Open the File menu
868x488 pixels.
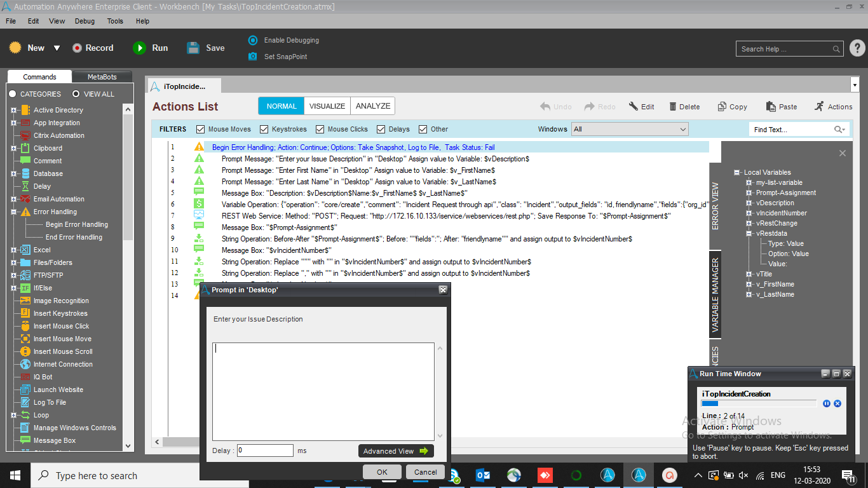coord(11,21)
